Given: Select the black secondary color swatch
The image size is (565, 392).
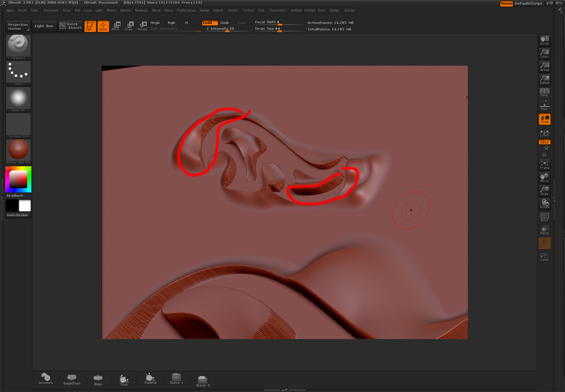Looking at the screenshot, I should pos(12,205).
